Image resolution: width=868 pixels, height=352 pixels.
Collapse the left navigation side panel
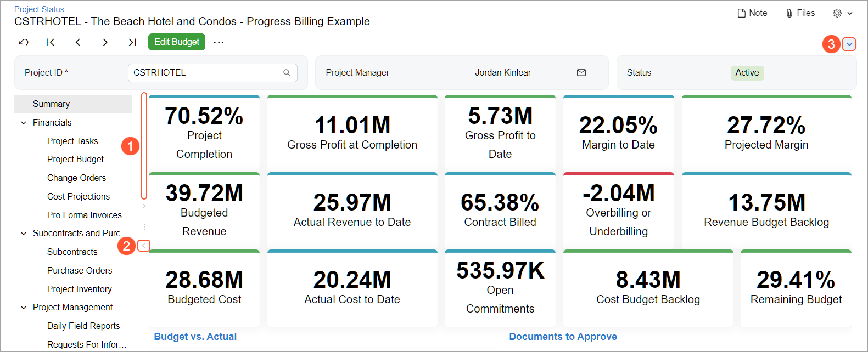[x=144, y=246]
